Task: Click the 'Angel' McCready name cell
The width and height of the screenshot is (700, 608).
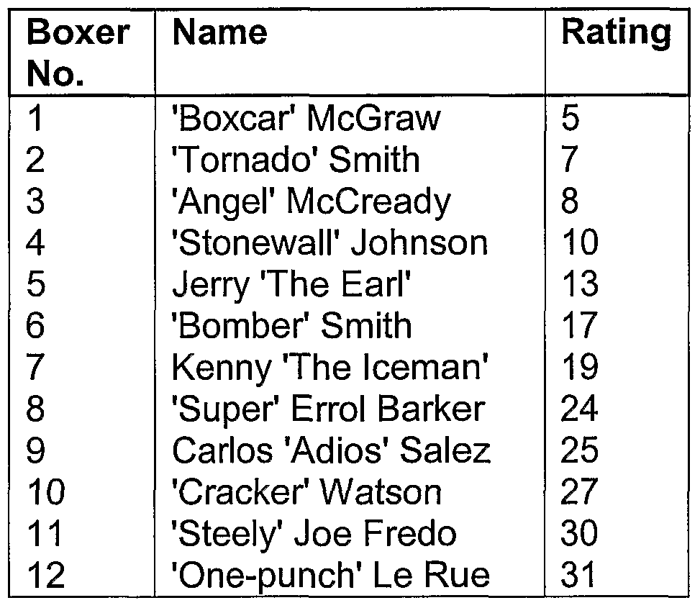Action: point(311,201)
